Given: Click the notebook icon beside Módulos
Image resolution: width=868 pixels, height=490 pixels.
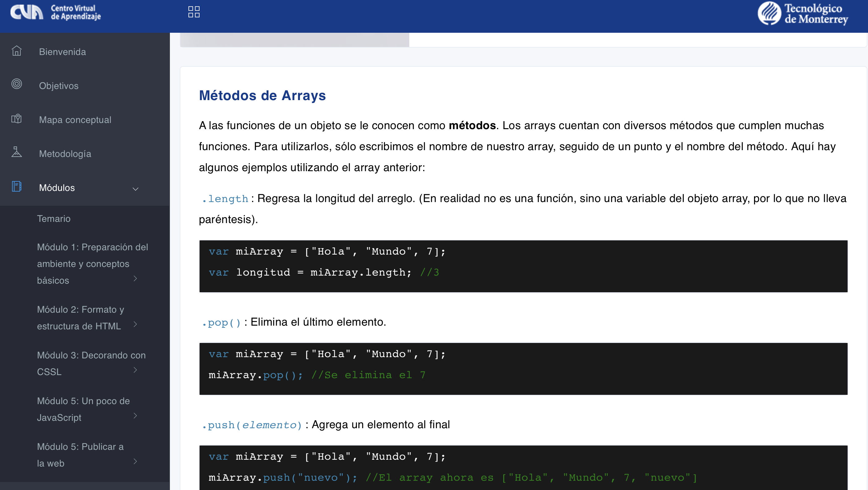Looking at the screenshot, I should click(x=16, y=186).
